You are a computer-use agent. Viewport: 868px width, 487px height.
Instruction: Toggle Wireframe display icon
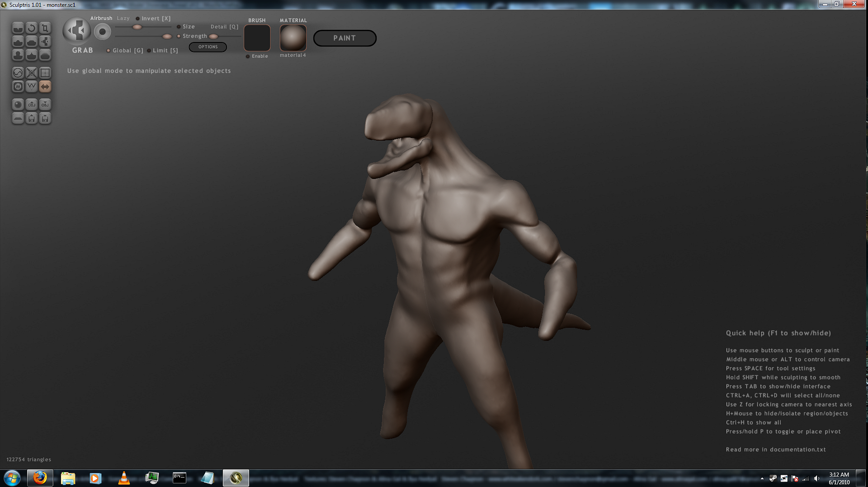[x=32, y=86]
